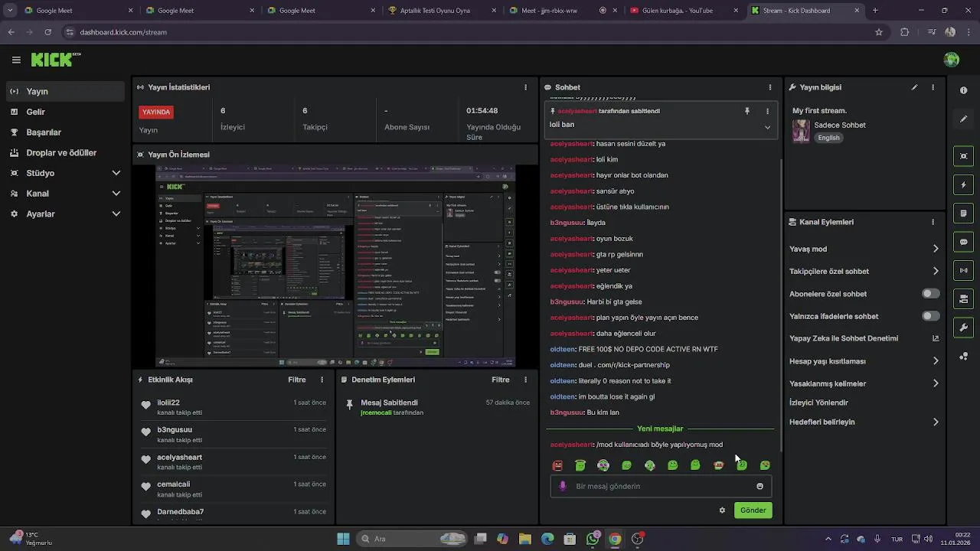Open Filtre in Denetim Eylemleri panel
The height and width of the screenshot is (551, 980).
501,380
